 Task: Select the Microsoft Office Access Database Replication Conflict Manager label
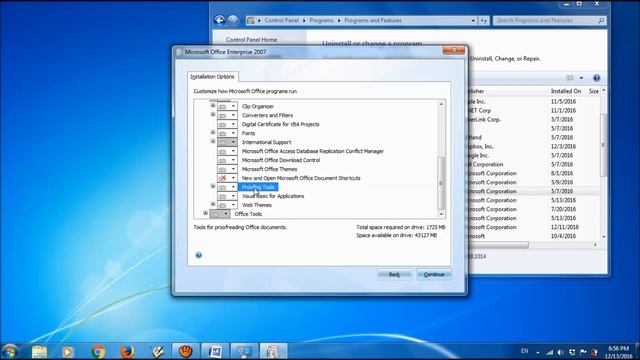(x=313, y=151)
